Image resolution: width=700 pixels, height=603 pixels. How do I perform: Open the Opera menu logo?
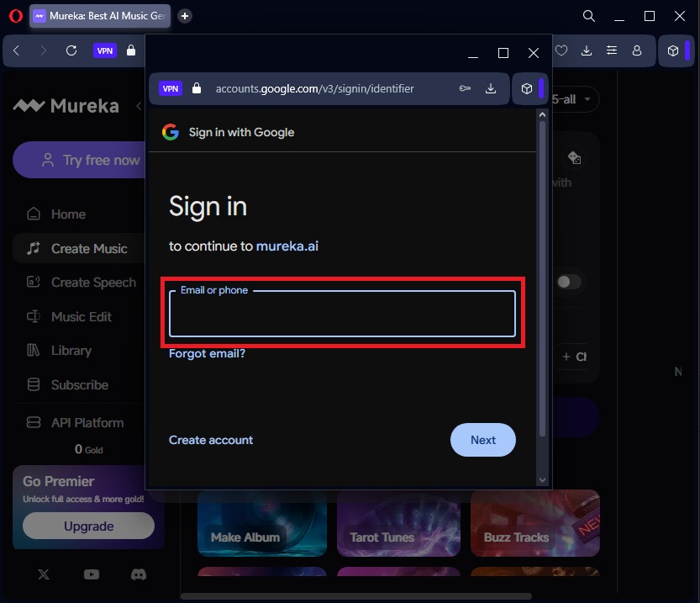tap(15, 16)
